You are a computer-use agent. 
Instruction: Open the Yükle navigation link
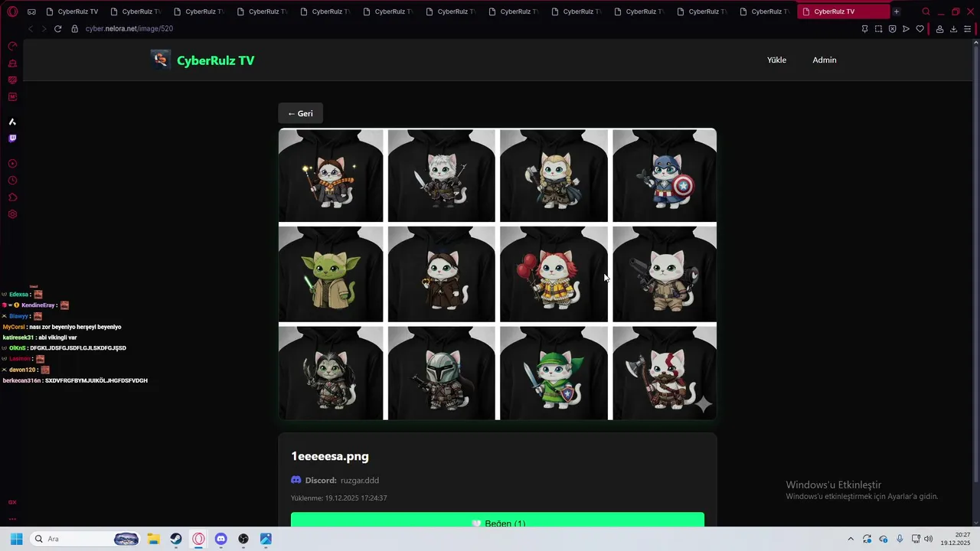click(x=776, y=60)
